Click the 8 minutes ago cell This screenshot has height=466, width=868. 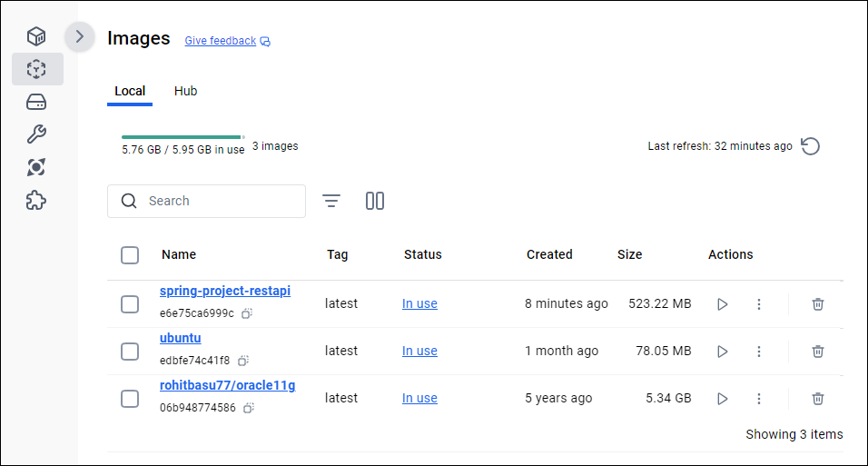pos(567,303)
